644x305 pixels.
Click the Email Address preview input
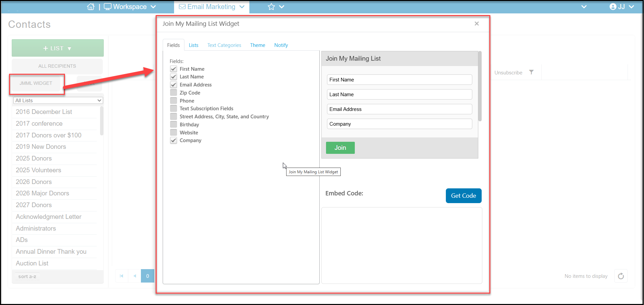coord(399,109)
